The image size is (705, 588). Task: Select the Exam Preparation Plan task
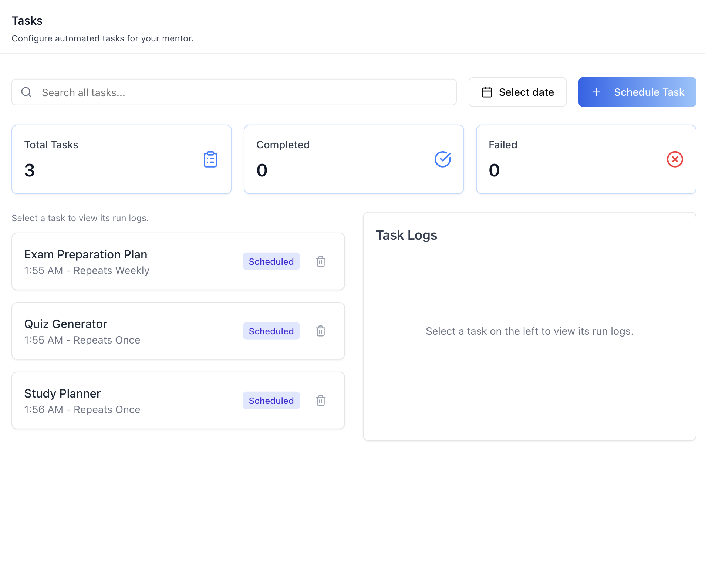(x=178, y=261)
